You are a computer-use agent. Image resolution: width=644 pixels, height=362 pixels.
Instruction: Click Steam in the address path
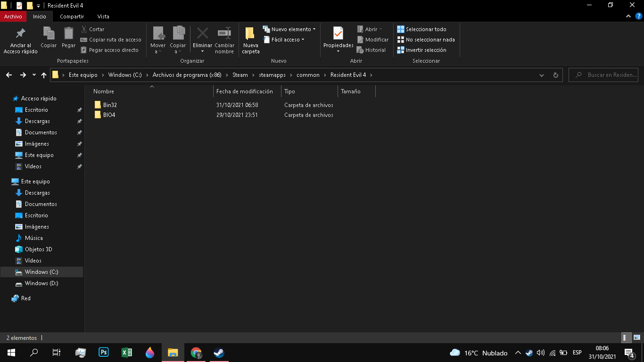[x=240, y=75]
